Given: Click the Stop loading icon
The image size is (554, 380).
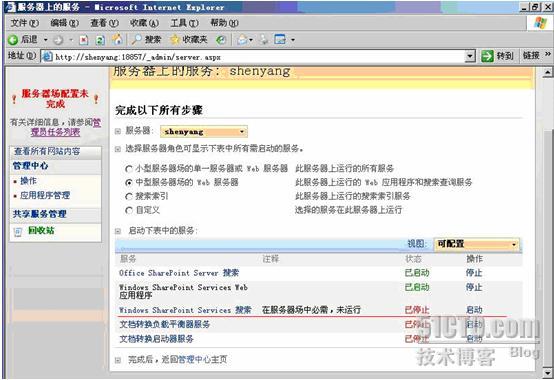Looking at the screenshot, I should pyautogui.click(x=84, y=40).
